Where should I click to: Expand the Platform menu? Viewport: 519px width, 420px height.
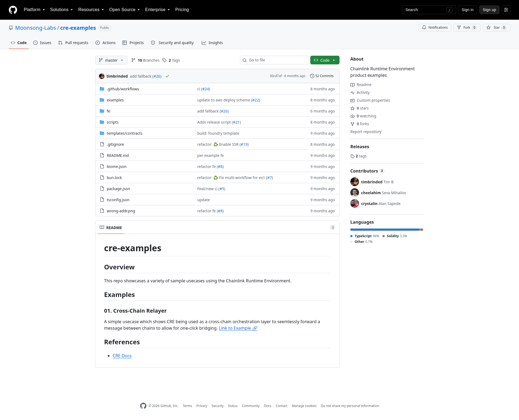(34, 10)
